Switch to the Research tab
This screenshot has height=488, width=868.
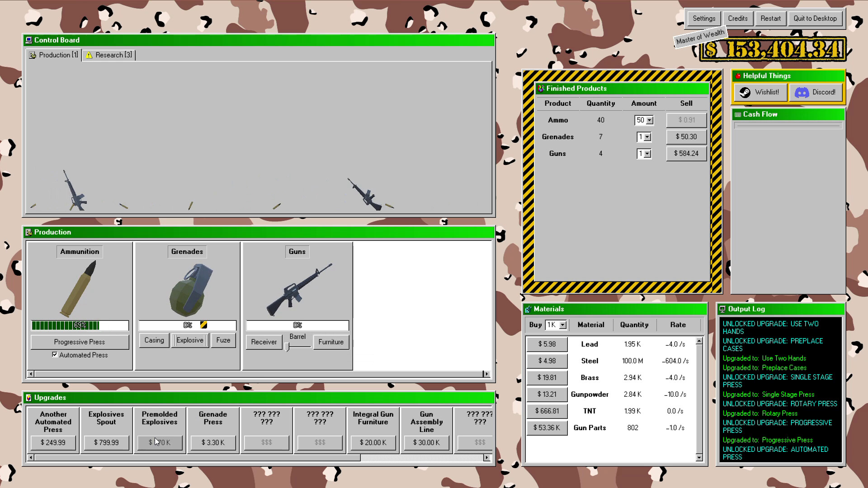click(x=109, y=55)
